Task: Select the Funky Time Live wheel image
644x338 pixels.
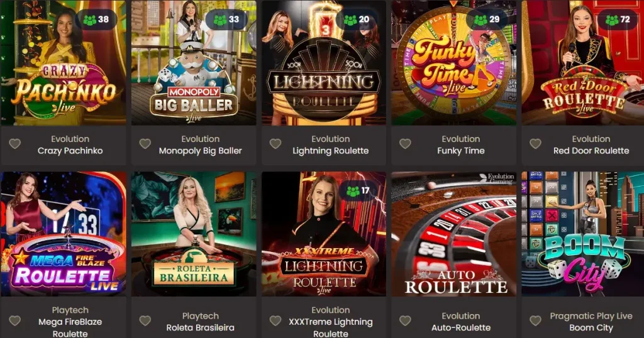Action: click(x=454, y=63)
